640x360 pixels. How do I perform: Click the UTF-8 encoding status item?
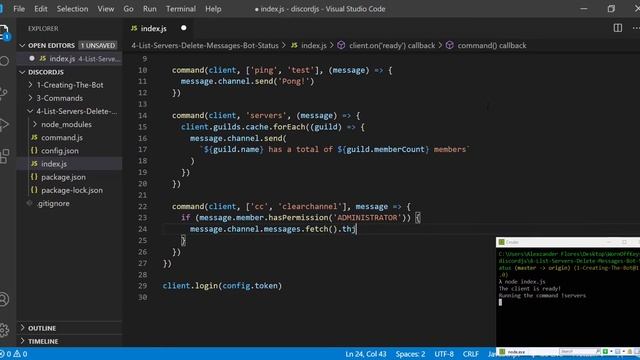[x=444, y=354]
